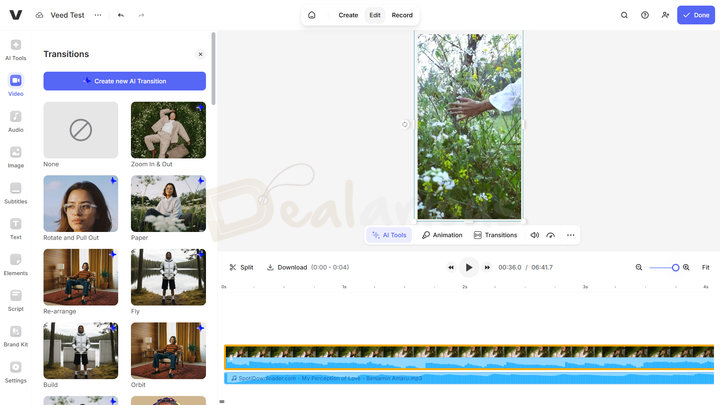Image resolution: width=720 pixels, height=405 pixels.
Task: Open the three-dot menu beside Veed Test
Action: (x=98, y=15)
